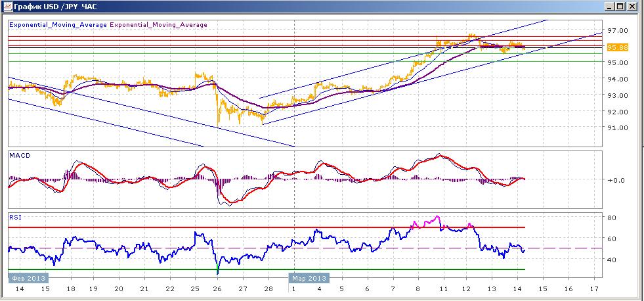Click the chart window icon in title bar

(x=7, y=6)
